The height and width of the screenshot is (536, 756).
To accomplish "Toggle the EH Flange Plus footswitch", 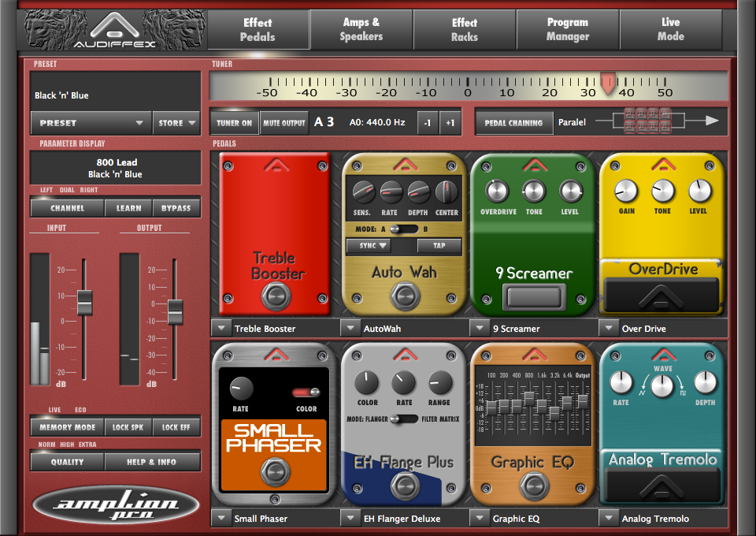I will pos(405,486).
